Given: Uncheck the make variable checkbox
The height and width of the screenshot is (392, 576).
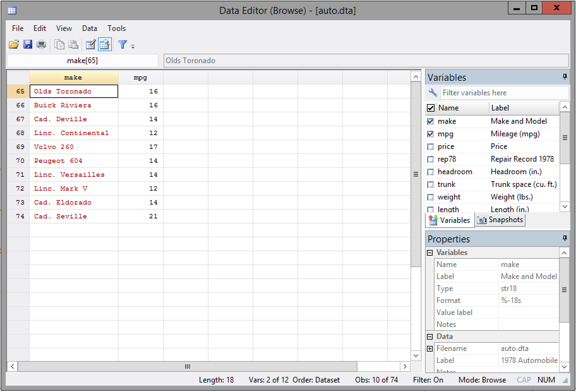Looking at the screenshot, I should (430, 121).
